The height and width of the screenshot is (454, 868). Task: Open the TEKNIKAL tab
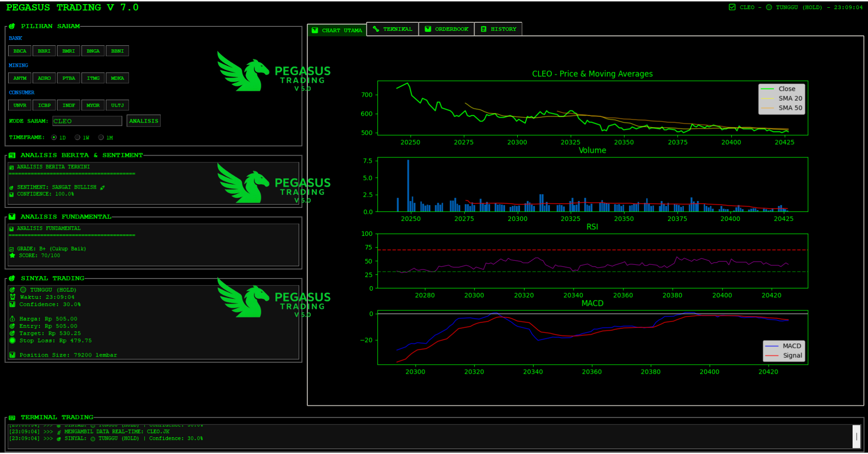point(392,29)
